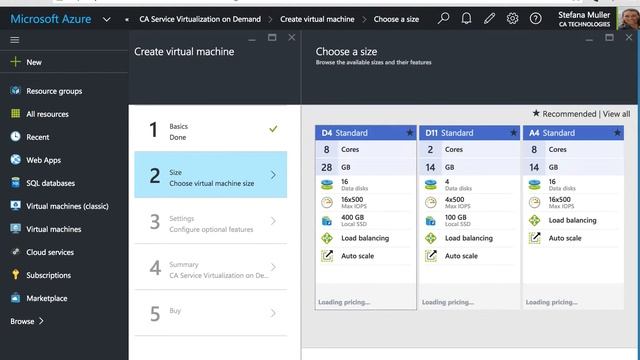
Task: Open All resources from sidebar
Action: pos(47,114)
